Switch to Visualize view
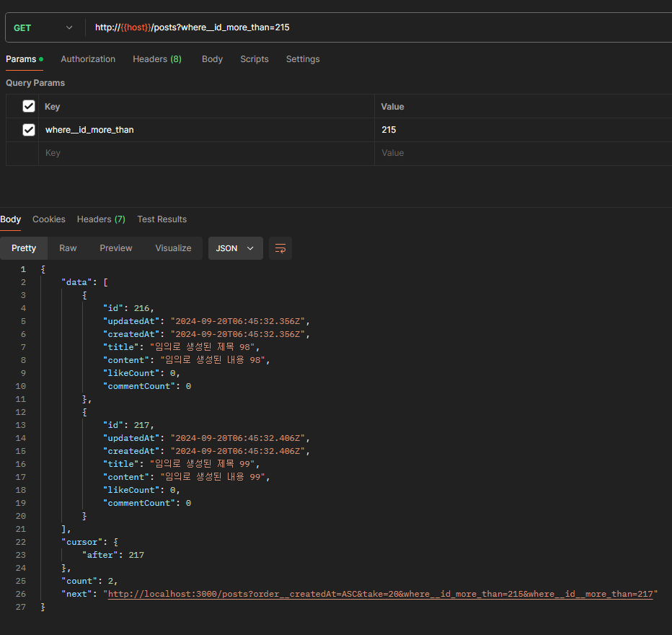672x635 pixels. 173,248
